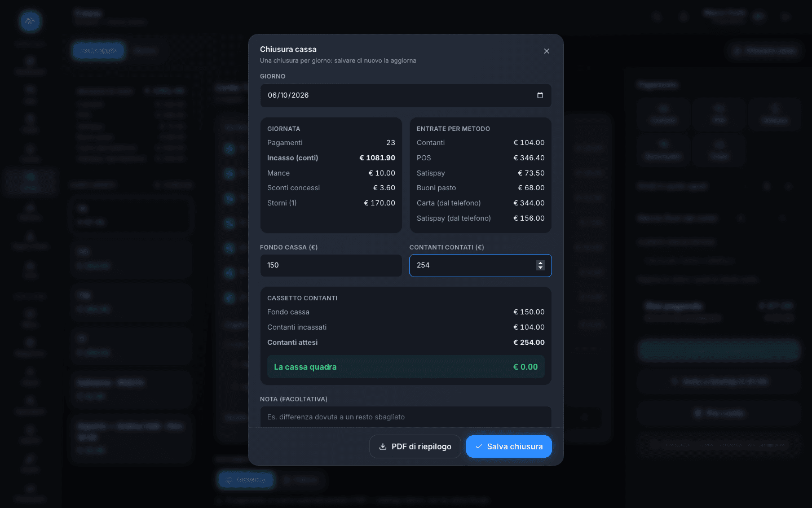Screen dimensions: 812x508
Task: Click the checkmark icon in Salva chiusura
Action: (479, 446)
